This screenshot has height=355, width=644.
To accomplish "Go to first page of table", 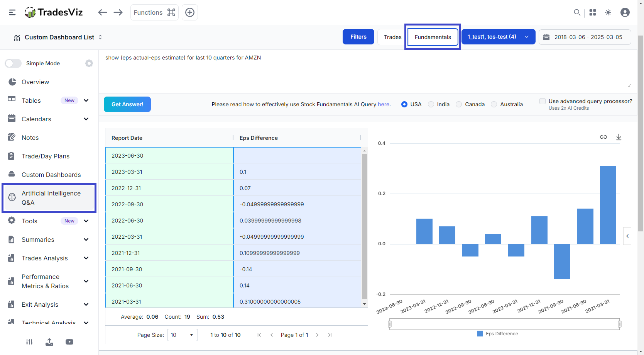I will [259, 335].
